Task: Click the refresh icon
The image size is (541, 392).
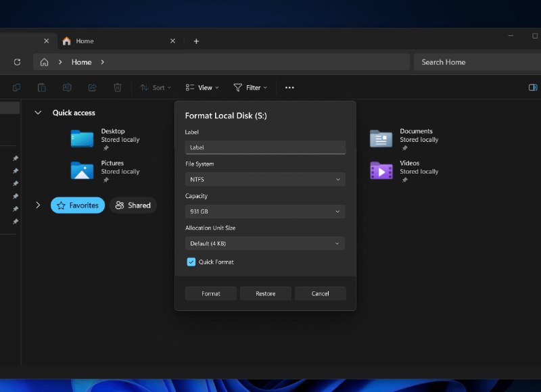Action: point(17,62)
